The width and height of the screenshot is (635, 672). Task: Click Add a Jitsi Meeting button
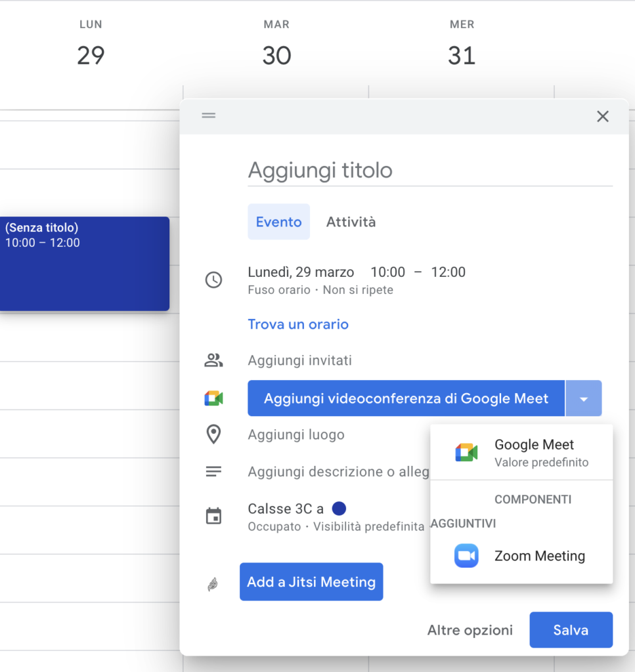point(311,581)
